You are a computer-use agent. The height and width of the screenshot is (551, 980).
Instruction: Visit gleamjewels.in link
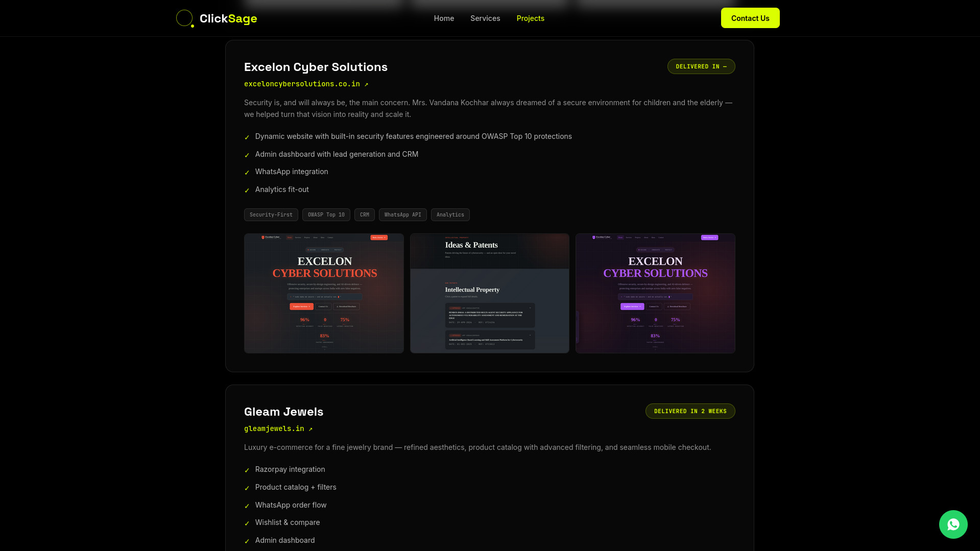pos(278,428)
